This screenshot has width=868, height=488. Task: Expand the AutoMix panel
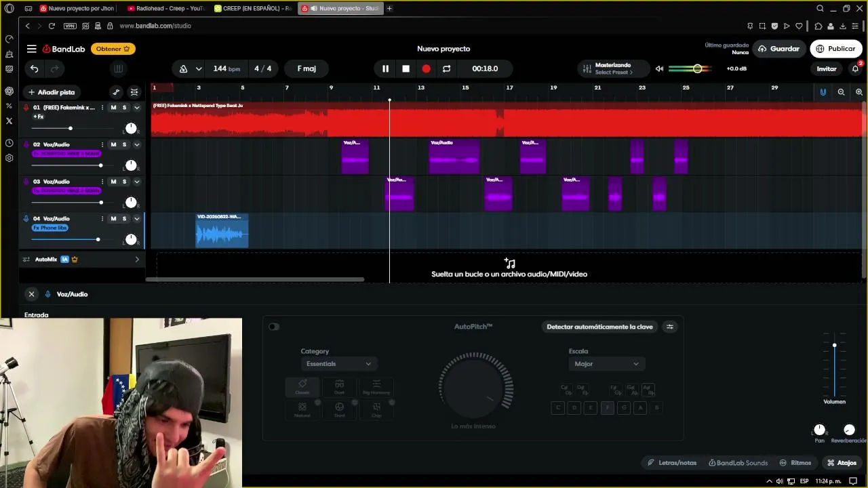(x=137, y=260)
